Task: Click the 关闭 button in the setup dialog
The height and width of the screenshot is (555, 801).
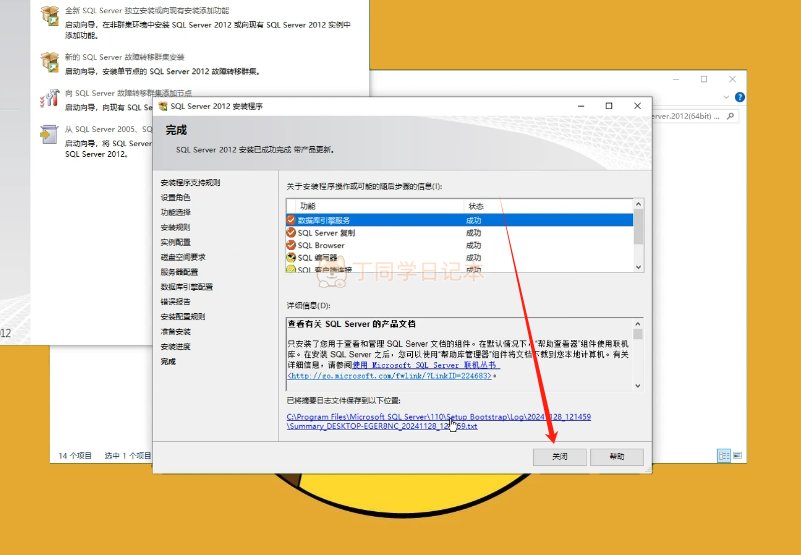Action: [559, 456]
